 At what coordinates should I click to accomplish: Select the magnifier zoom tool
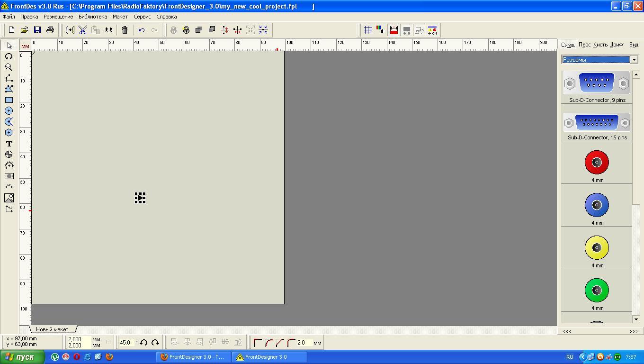[9, 67]
